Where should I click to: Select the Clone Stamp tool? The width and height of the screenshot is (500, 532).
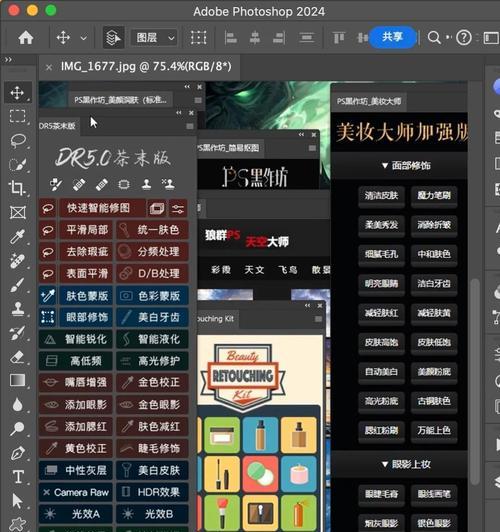coord(17,308)
